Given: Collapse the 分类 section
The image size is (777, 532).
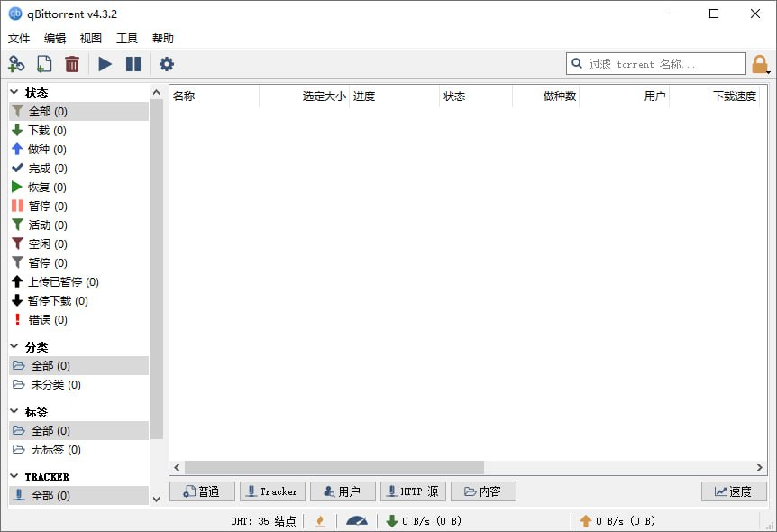Looking at the screenshot, I should click(x=14, y=345).
